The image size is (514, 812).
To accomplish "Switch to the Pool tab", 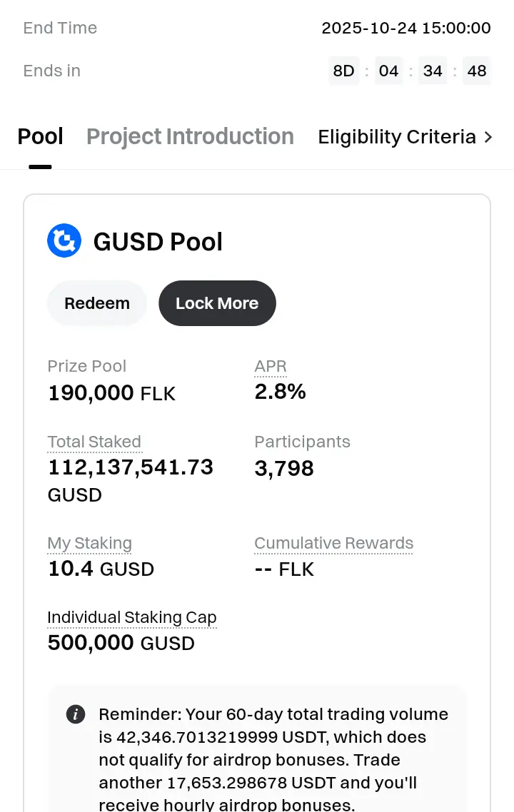I will click(x=41, y=136).
